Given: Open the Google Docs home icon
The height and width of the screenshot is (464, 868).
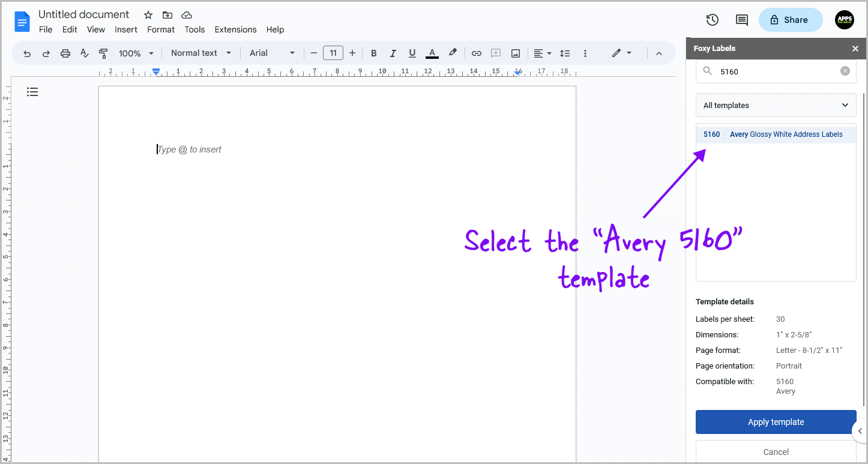Looking at the screenshot, I should (x=22, y=22).
